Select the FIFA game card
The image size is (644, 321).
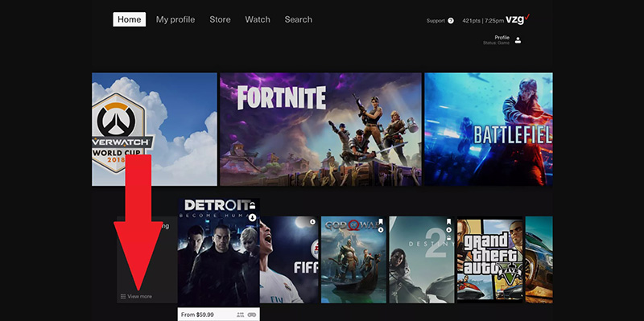(289, 259)
